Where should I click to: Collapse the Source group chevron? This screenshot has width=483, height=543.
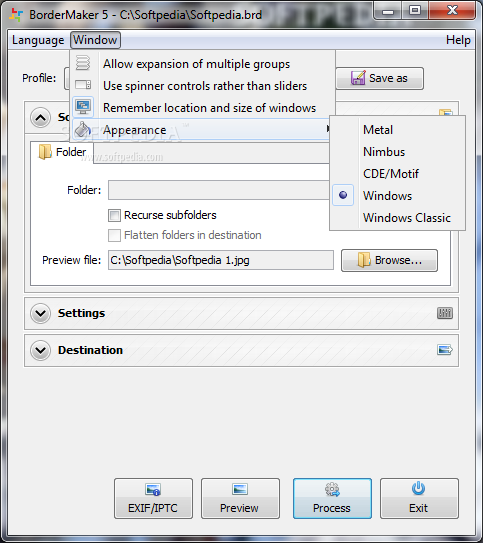coord(41,118)
